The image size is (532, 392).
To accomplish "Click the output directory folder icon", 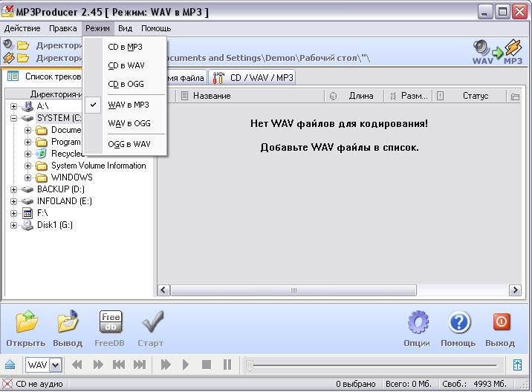I will (23, 58).
